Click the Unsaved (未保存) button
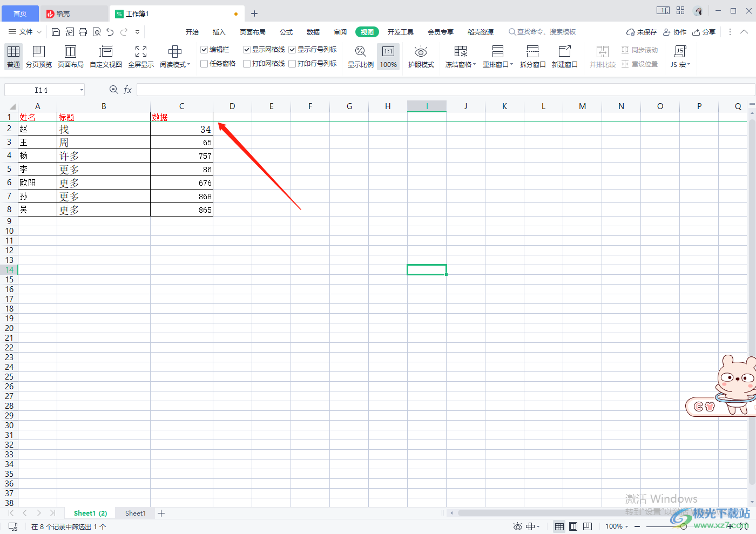The width and height of the screenshot is (756, 534). (x=642, y=32)
